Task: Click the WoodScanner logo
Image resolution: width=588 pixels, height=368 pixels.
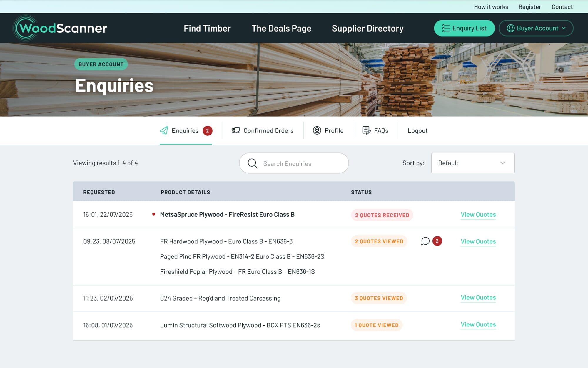Action: [60, 28]
